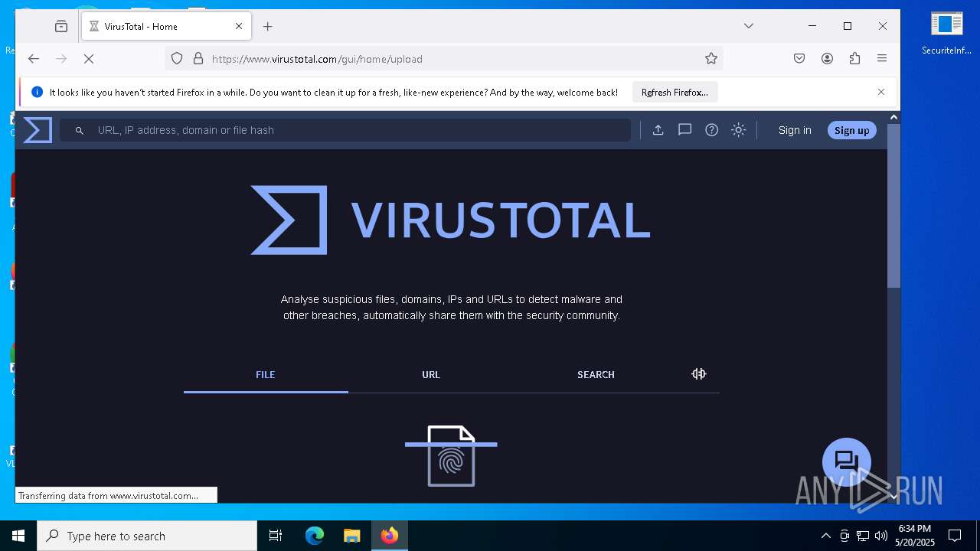The width and height of the screenshot is (980, 551).
Task: Click the large VirusTotal banner logo
Action: pyautogui.click(x=450, y=220)
